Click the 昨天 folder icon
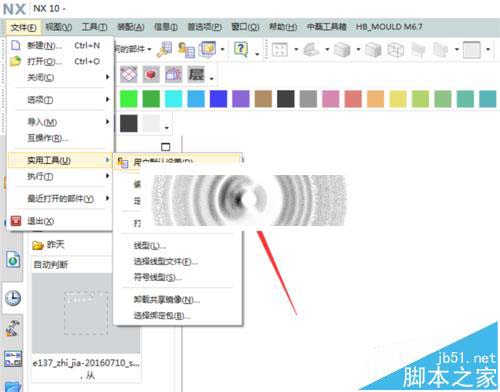The image size is (500, 392). tap(38, 245)
